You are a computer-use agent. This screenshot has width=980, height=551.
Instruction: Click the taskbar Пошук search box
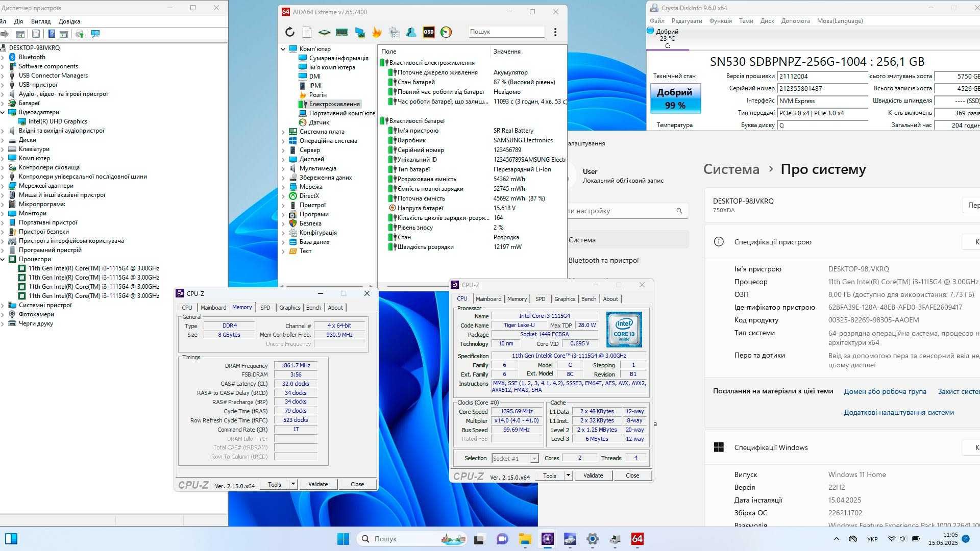[x=412, y=539]
